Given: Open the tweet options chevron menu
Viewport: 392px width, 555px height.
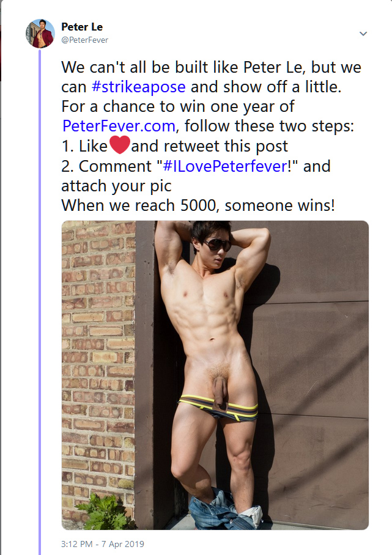Looking at the screenshot, I should pos(363,34).
